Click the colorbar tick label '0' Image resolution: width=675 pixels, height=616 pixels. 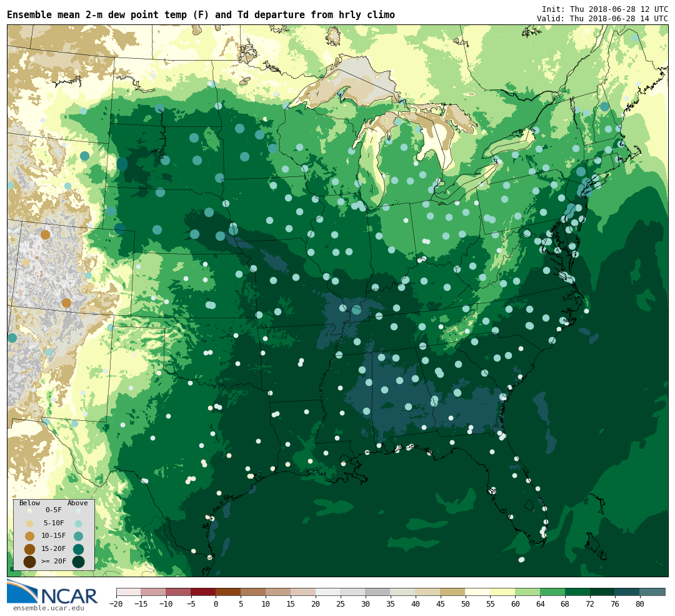click(x=216, y=604)
